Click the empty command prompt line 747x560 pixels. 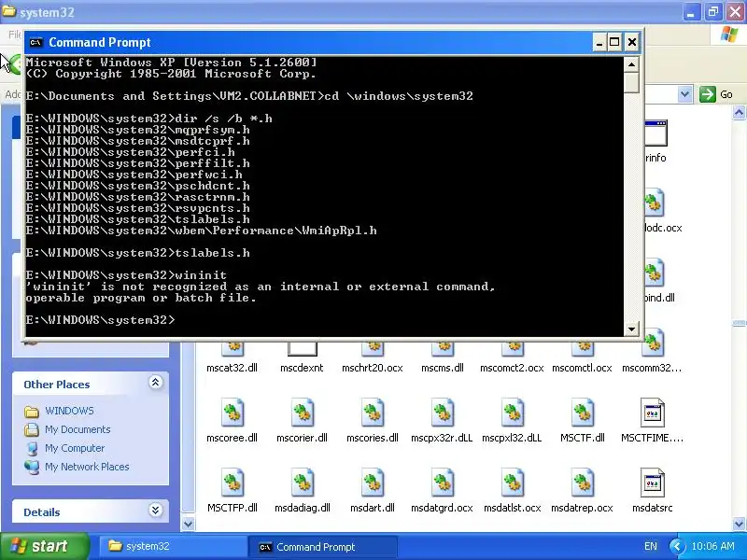[x=101, y=320]
